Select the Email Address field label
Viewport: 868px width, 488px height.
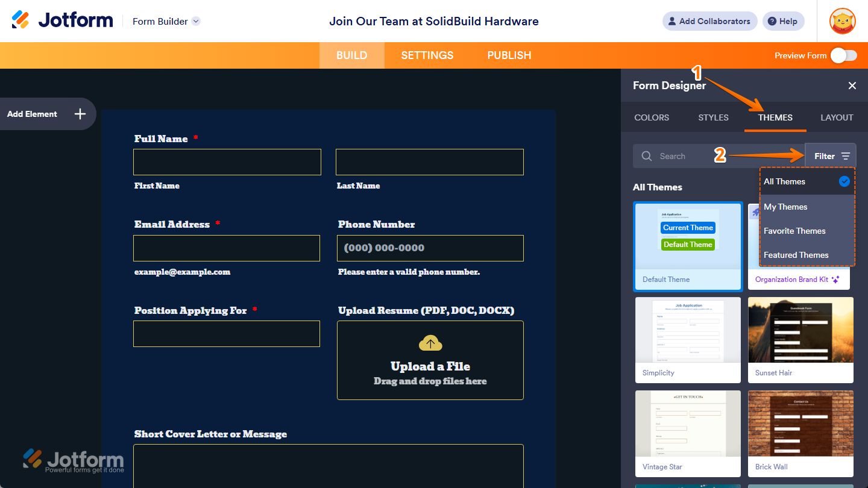click(172, 224)
